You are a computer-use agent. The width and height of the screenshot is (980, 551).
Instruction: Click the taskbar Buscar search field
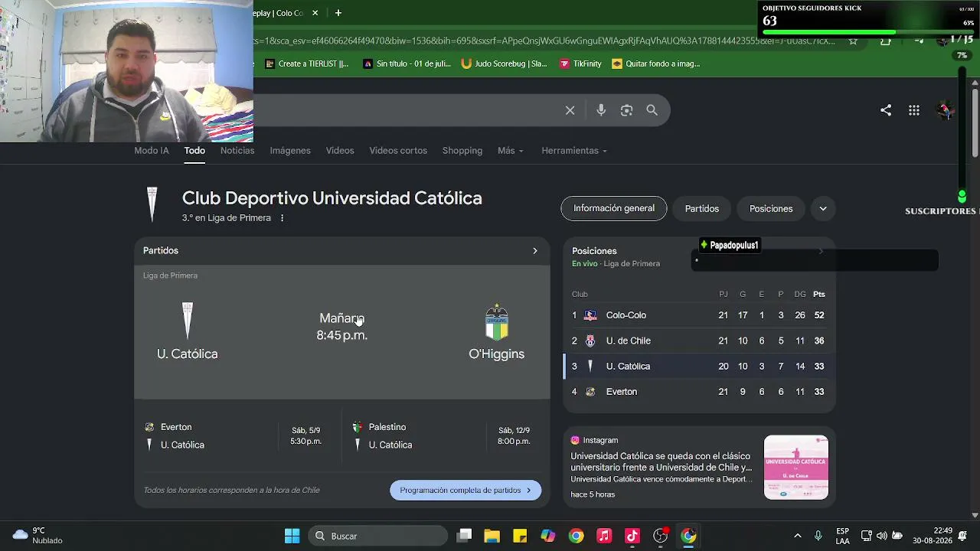[378, 536]
